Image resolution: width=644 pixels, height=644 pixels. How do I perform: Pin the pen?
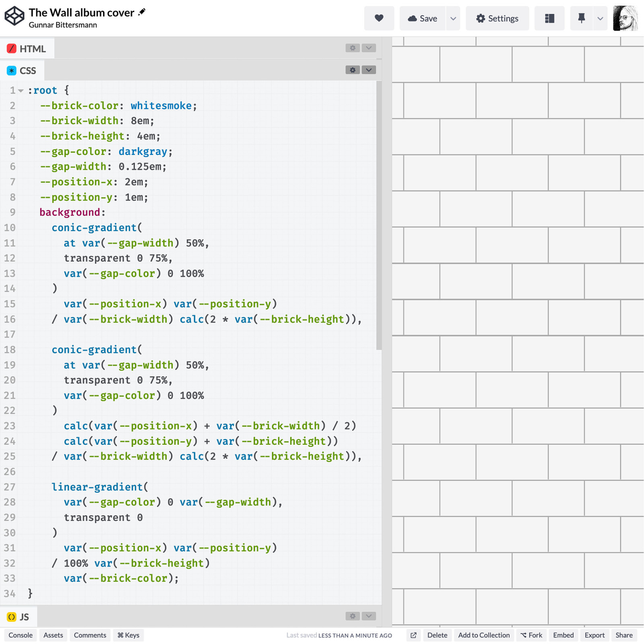pos(581,18)
